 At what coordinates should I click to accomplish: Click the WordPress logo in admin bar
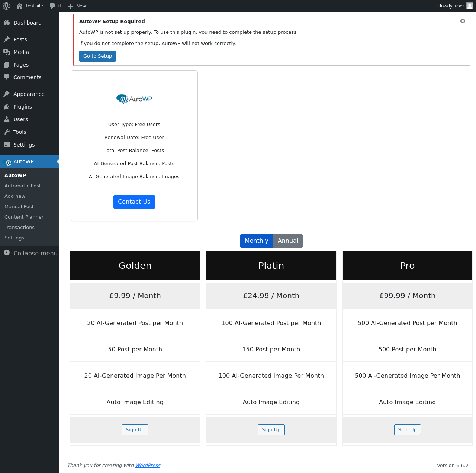(6, 6)
